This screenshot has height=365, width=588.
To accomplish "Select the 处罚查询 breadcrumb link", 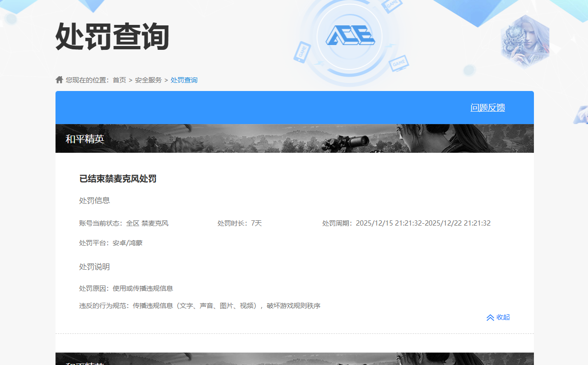I will point(184,80).
